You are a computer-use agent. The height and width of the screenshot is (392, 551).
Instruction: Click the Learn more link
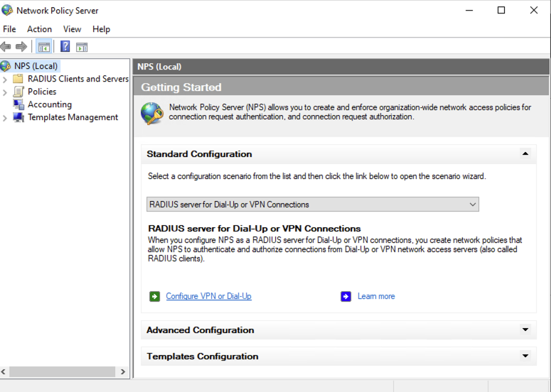click(376, 296)
